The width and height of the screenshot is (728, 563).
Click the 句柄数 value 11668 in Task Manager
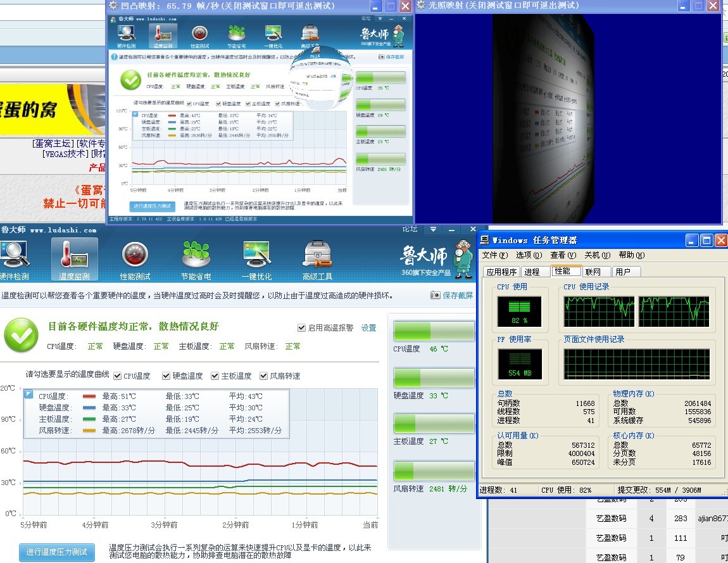click(585, 403)
